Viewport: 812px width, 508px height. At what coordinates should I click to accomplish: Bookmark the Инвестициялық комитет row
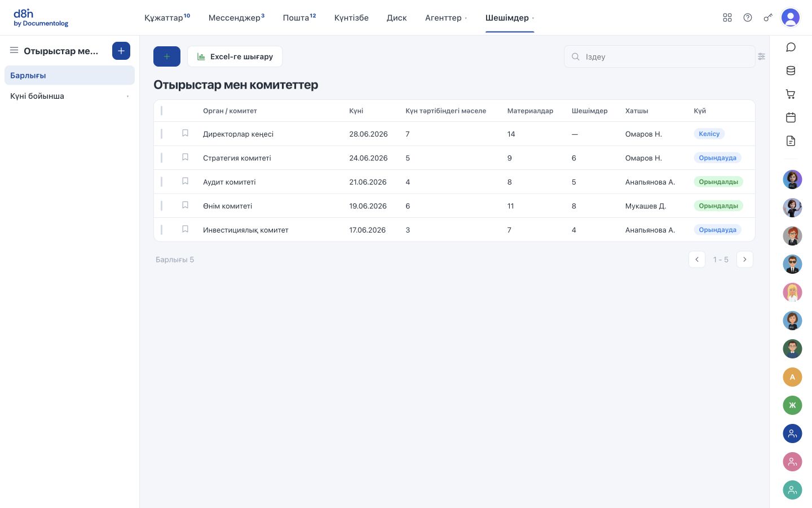click(185, 229)
